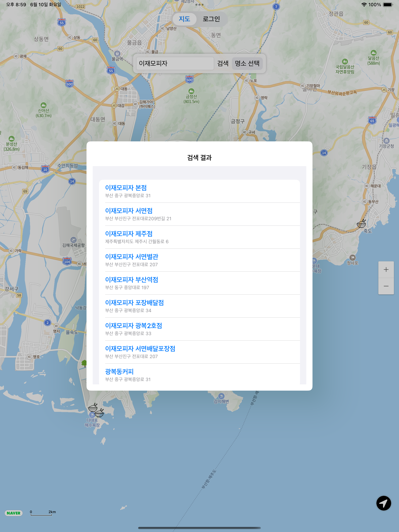Tap the rice bowl marker near 죽도

click(361, 223)
